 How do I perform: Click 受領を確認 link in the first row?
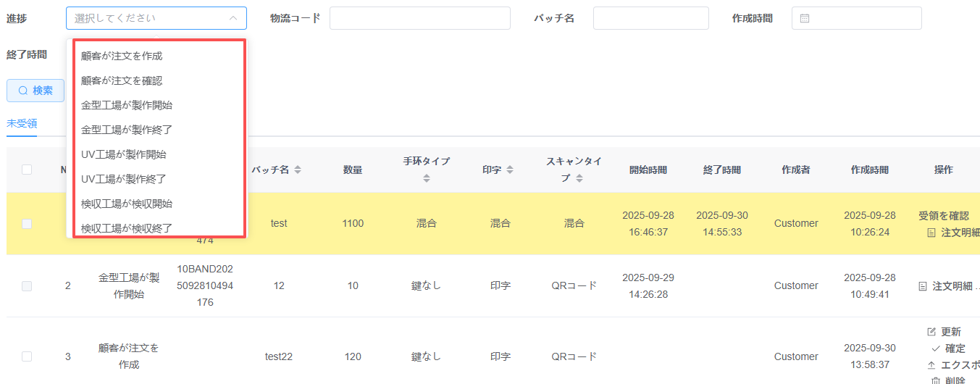tap(943, 216)
